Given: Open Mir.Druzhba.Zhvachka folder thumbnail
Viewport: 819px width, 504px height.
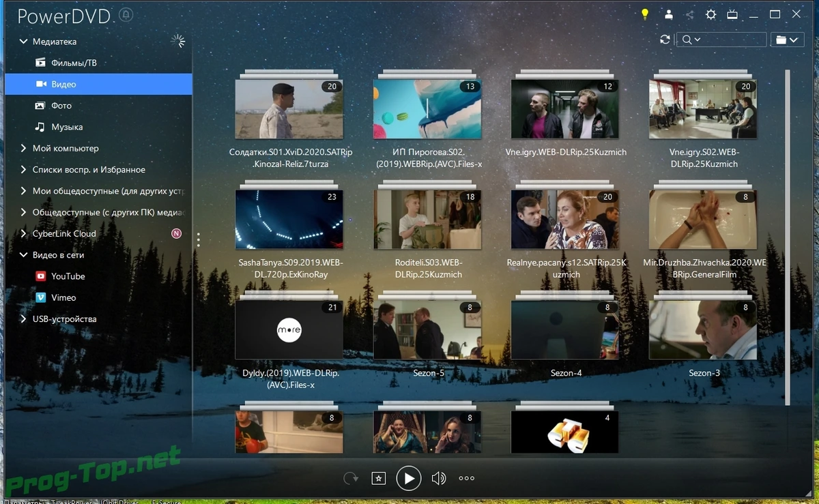Looking at the screenshot, I should coord(703,219).
